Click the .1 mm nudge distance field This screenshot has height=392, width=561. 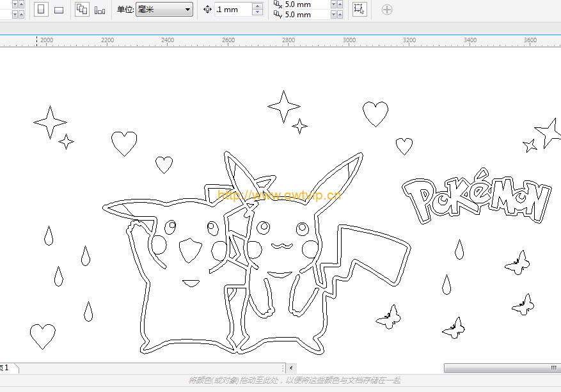[233, 10]
